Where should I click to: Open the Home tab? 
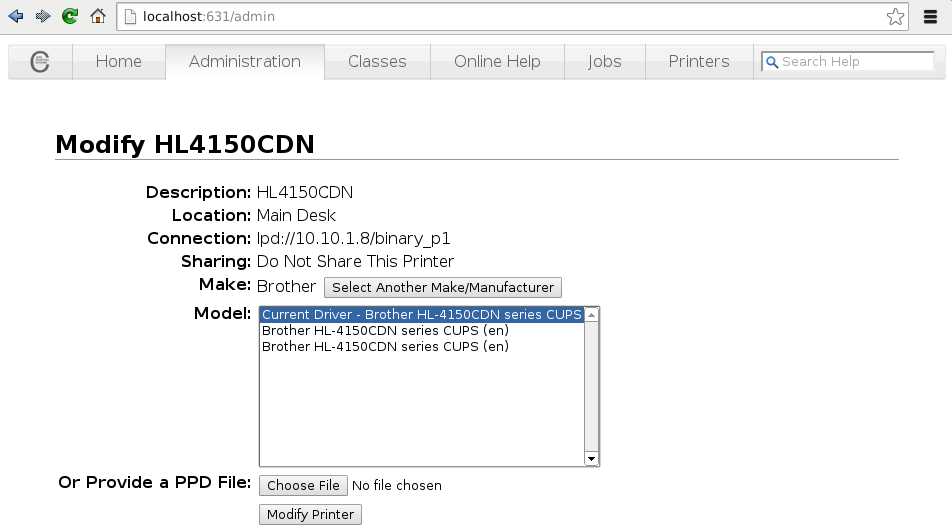point(118,61)
